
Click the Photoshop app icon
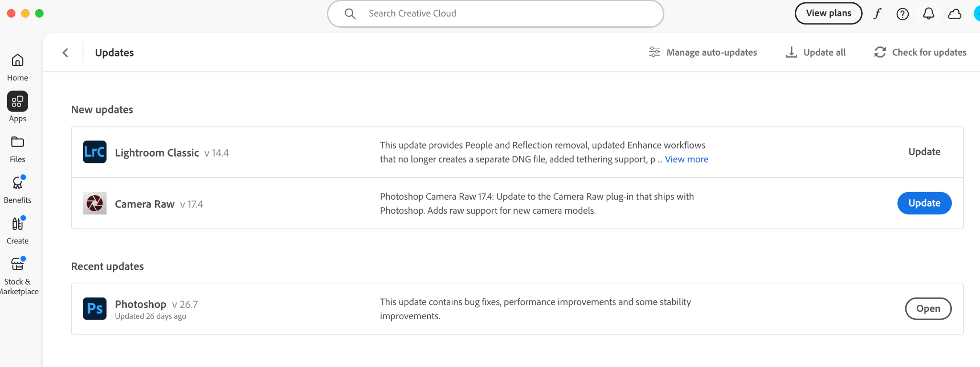click(x=95, y=309)
